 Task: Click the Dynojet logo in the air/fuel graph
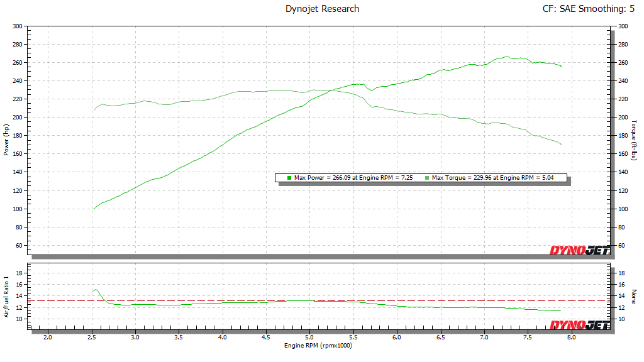580,324
